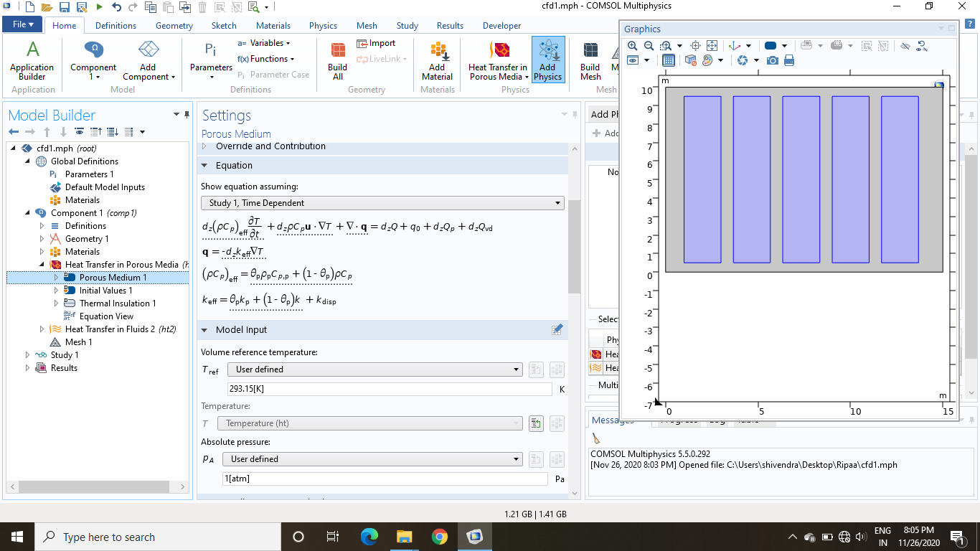Viewport: 980px width, 551px height.
Task: Open the Application Builder
Action: pyautogui.click(x=32, y=59)
